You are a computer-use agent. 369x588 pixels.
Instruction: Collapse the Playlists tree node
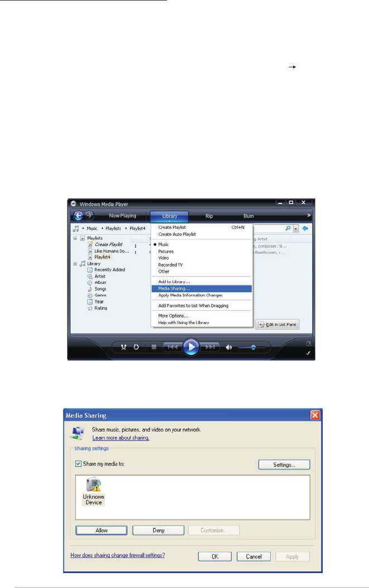coord(75,238)
